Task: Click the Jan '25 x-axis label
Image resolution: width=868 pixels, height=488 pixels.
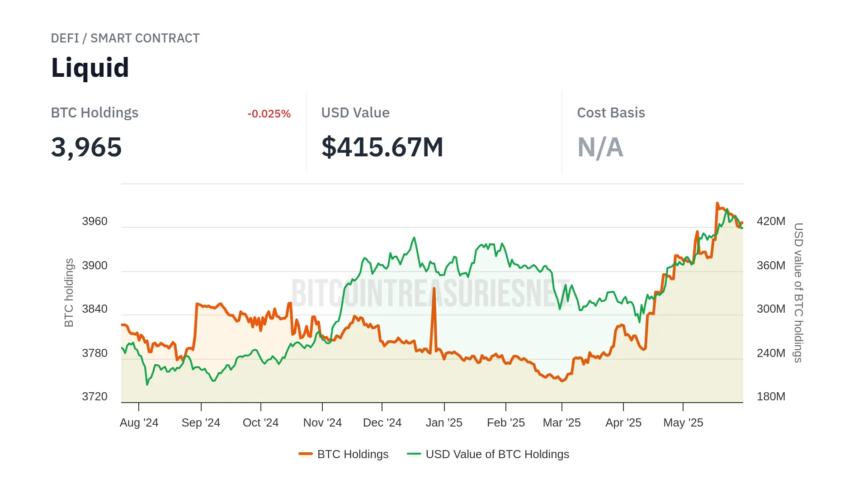Action: coord(444,423)
